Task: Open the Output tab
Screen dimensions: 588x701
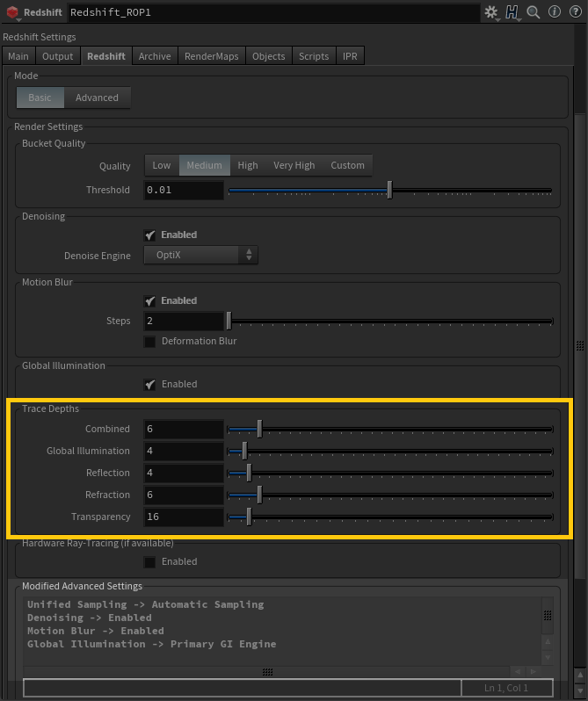Action: point(58,56)
